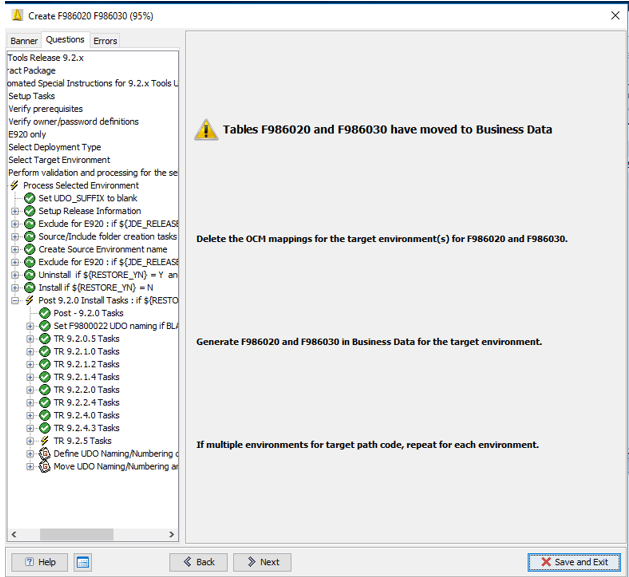Click the Back button
629x577 pixels.
coord(199,562)
